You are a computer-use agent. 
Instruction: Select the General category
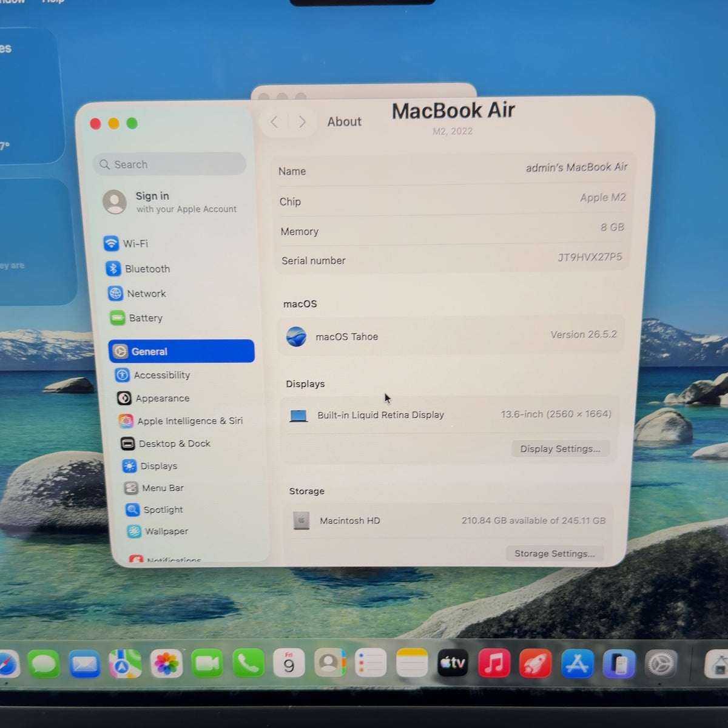tap(181, 351)
